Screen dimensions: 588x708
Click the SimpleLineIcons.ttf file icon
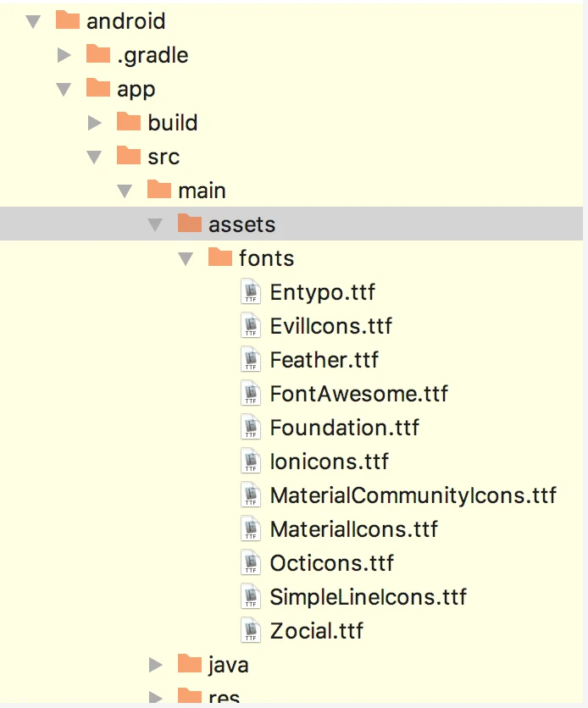(x=251, y=596)
